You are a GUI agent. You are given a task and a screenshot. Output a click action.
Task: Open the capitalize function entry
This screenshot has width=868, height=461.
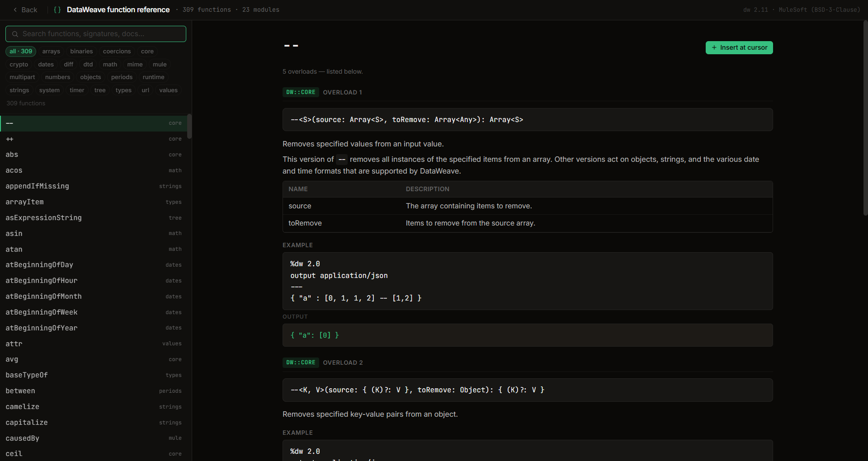94,423
